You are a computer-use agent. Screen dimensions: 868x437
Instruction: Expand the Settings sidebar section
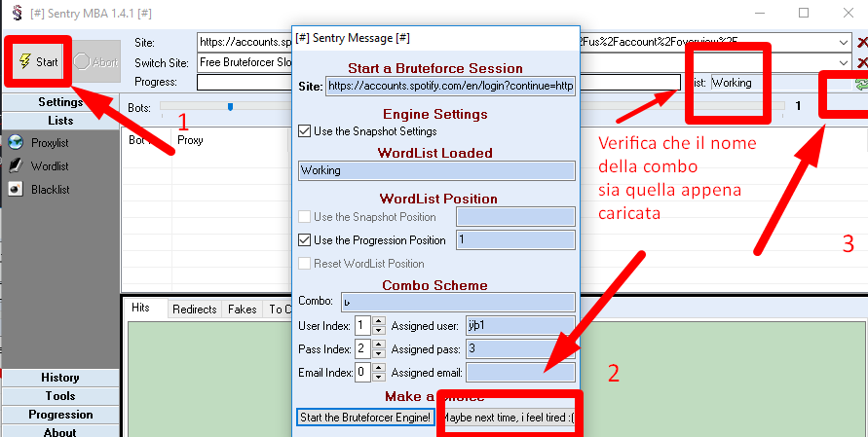[60, 102]
